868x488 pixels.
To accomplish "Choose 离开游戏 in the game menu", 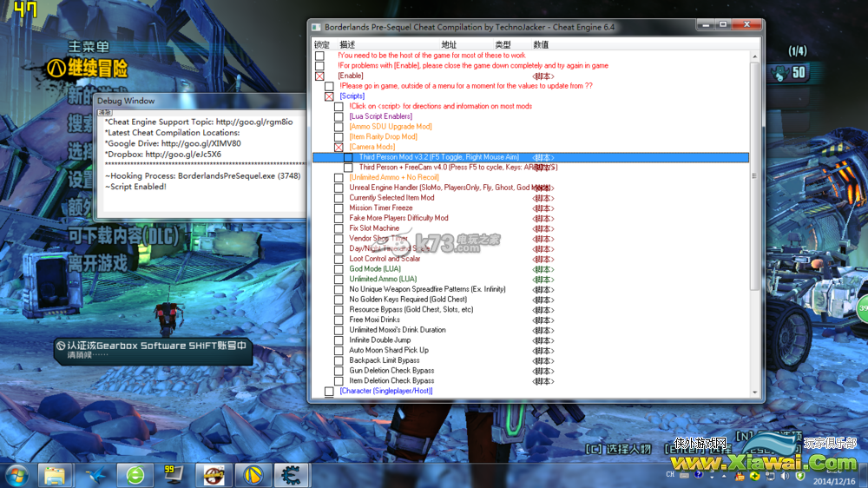I will click(97, 263).
